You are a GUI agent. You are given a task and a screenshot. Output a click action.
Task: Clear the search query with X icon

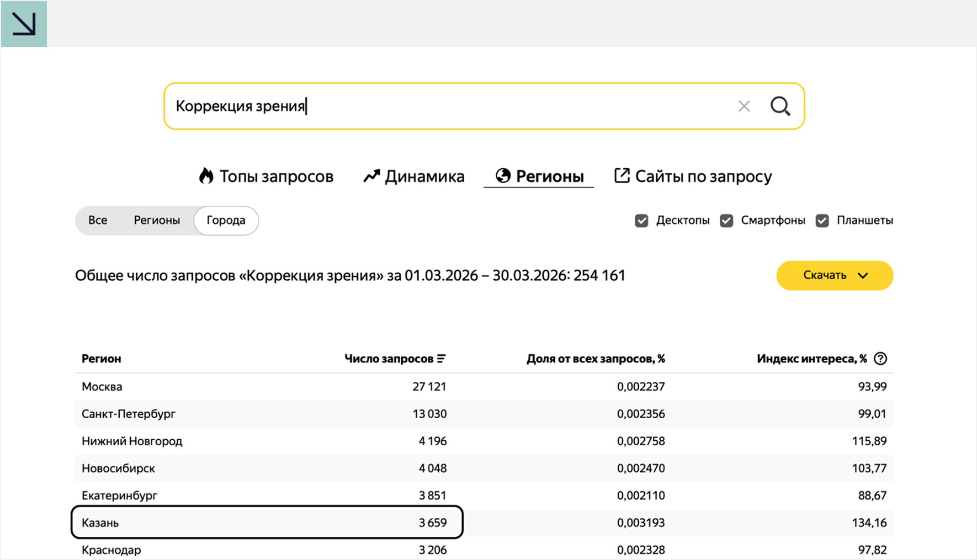[x=744, y=106]
